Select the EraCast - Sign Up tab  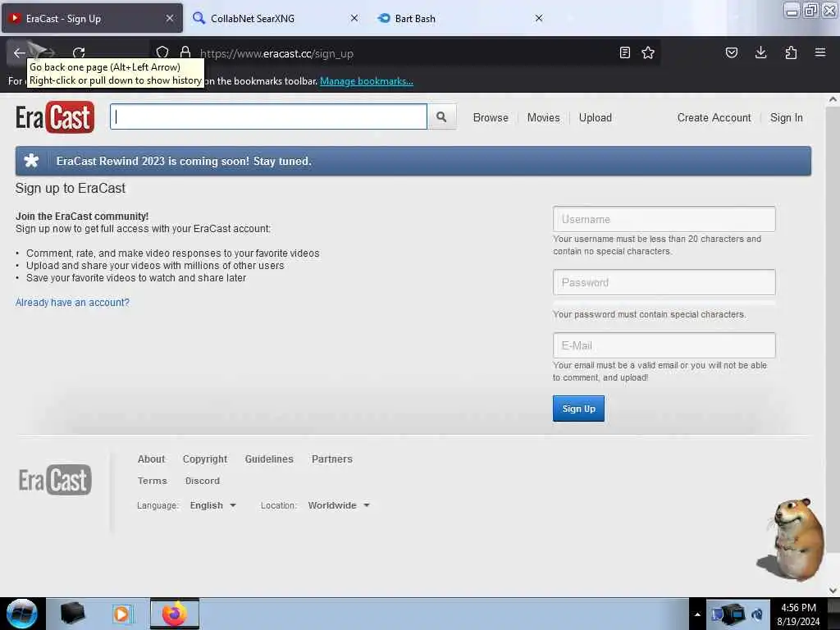tap(92, 18)
